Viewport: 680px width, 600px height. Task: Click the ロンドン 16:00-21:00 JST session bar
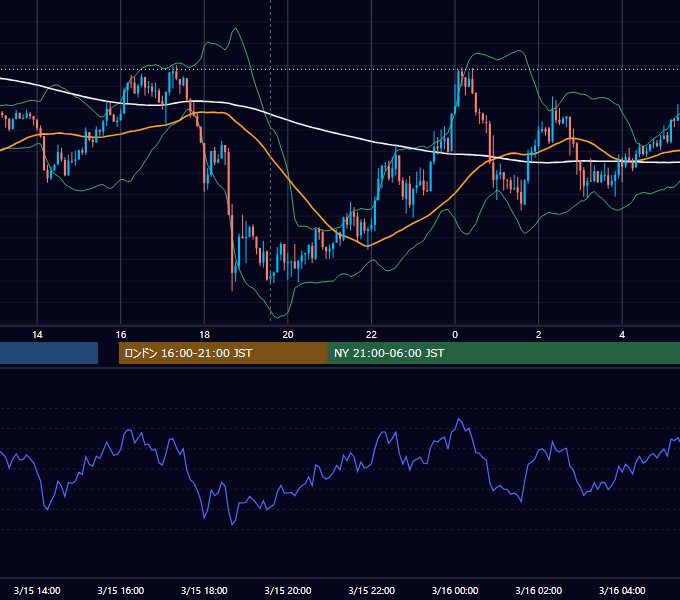[223, 353]
